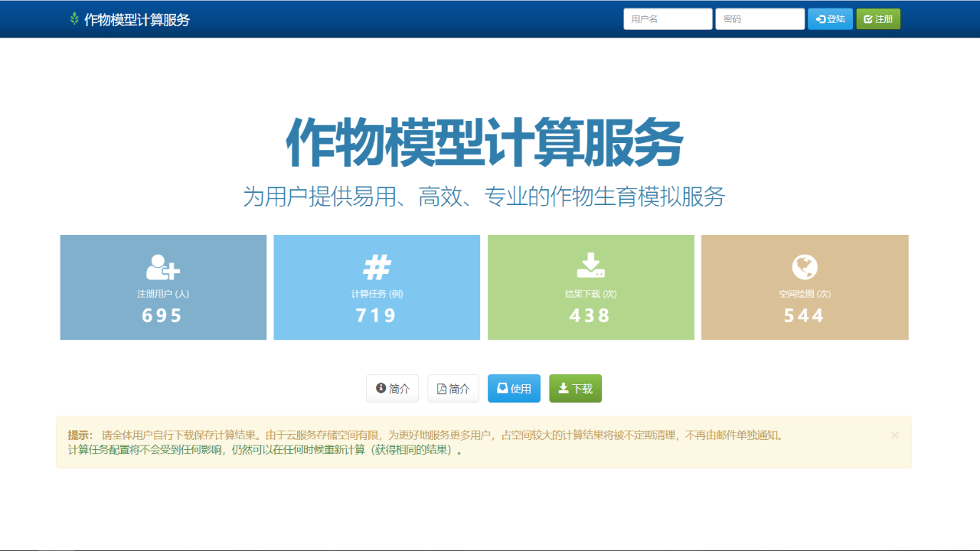This screenshot has height=551, width=980.
Task: Open 简介 with the PDF file icon
Action: click(453, 389)
